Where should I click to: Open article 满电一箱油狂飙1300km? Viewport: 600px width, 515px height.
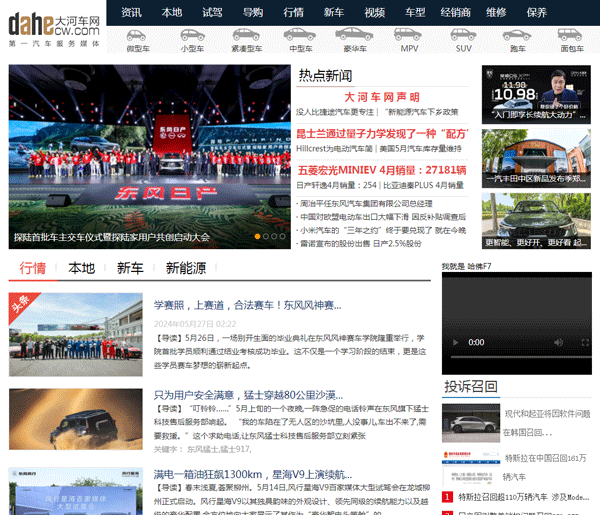click(x=253, y=474)
